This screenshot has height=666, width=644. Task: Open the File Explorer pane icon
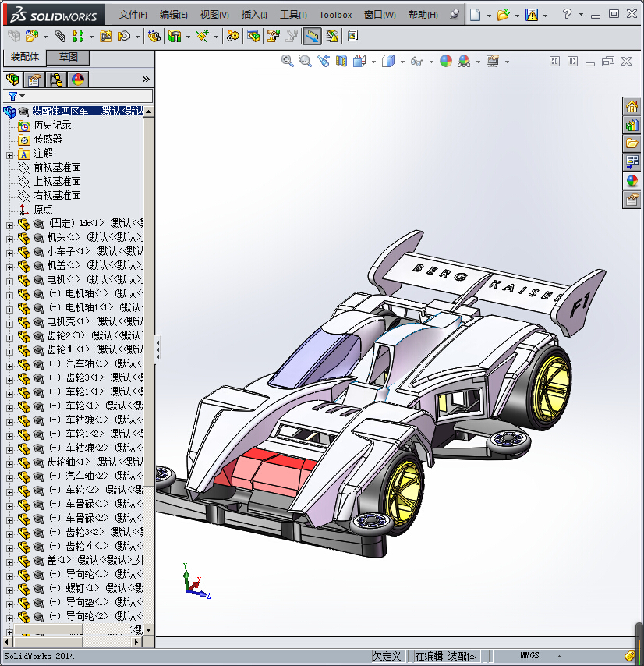click(632, 143)
